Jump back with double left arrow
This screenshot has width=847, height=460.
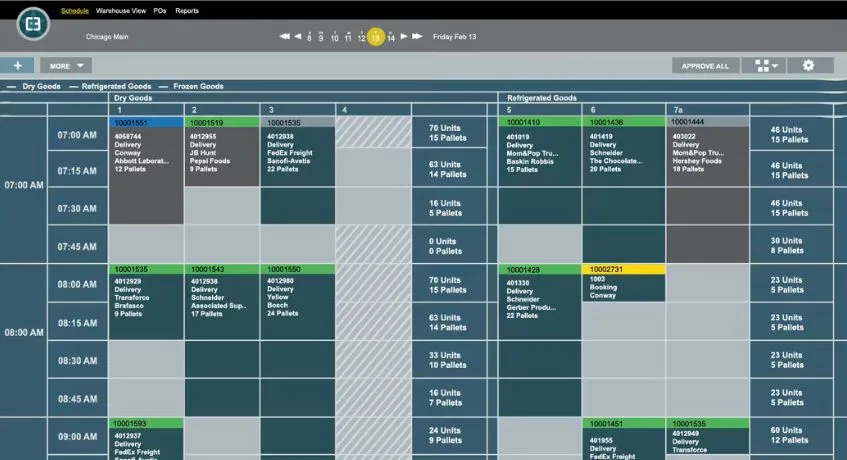pyautogui.click(x=284, y=36)
